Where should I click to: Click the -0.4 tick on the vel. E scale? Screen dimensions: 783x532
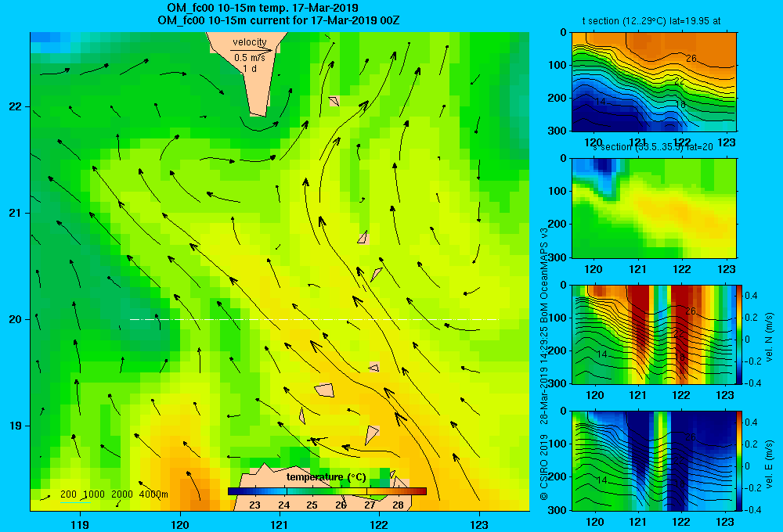click(752, 510)
